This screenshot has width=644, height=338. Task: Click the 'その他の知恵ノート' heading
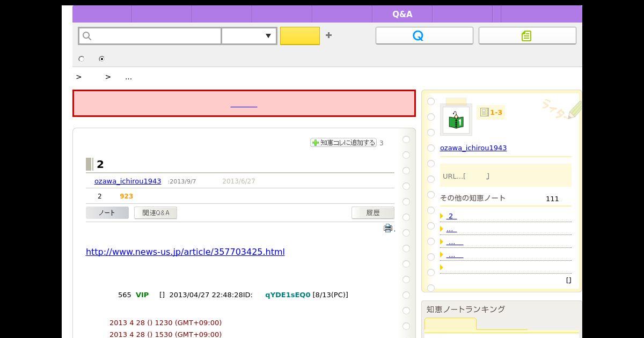[x=473, y=198]
